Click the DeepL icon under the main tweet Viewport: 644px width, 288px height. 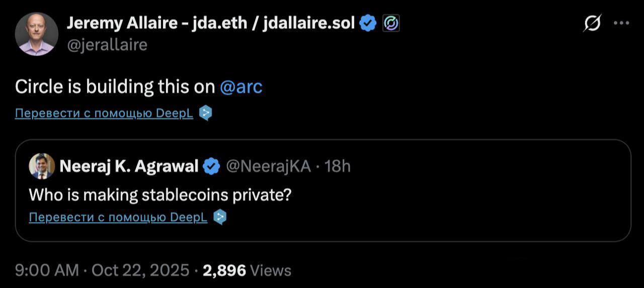click(205, 113)
